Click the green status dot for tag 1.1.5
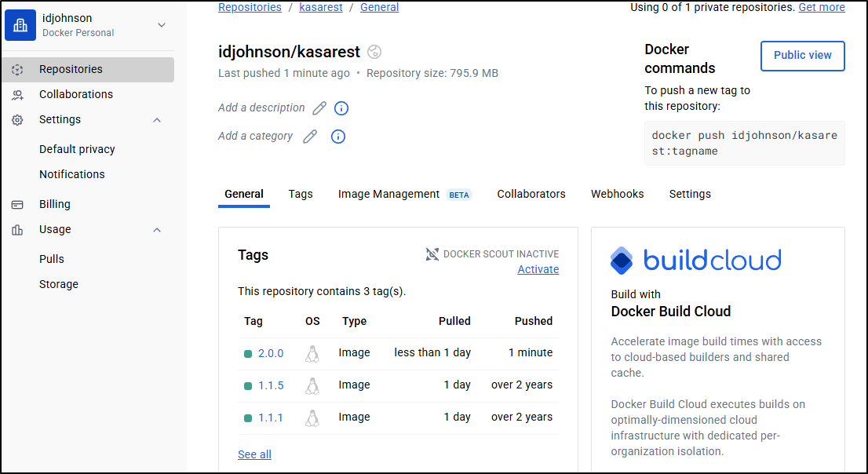Image resolution: width=868 pixels, height=474 pixels. coord(248,386)
